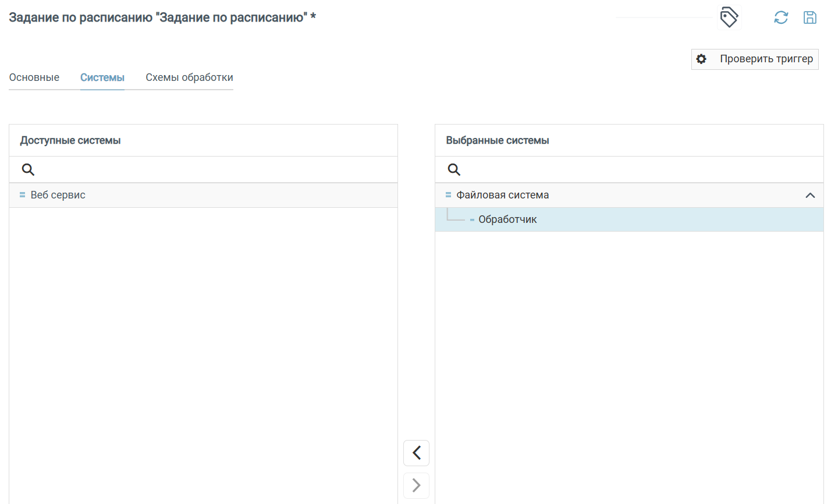Save the scheduled task with floppy icon

[x=809, y=17]
